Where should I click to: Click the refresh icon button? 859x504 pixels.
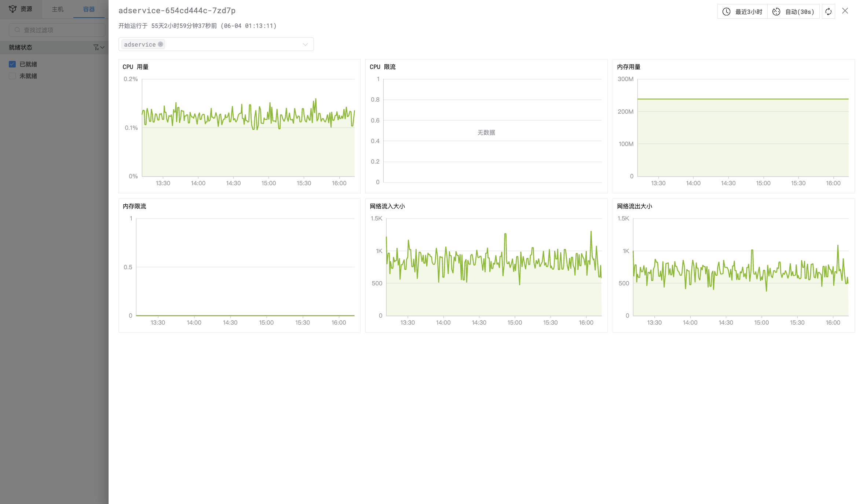pyautogui.click(x=828, y=12)
